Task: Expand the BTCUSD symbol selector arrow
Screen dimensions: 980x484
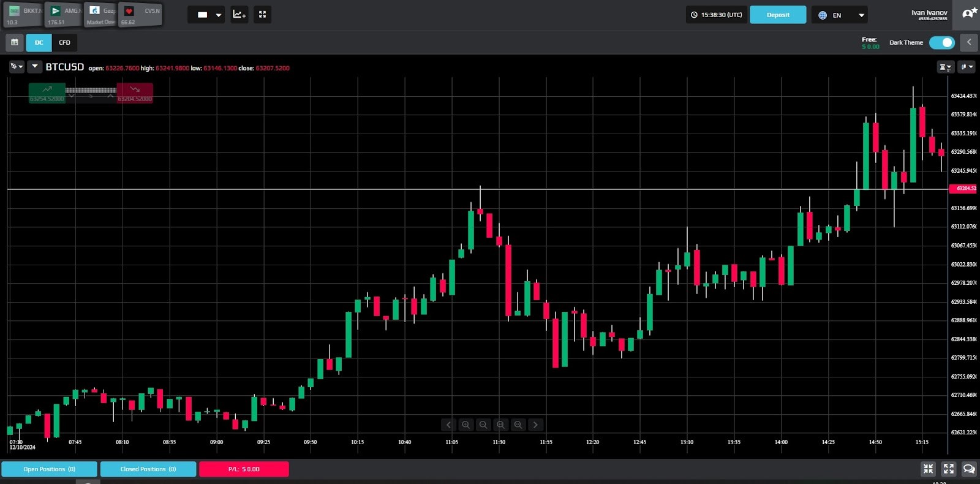Action: tap(34, 66)
